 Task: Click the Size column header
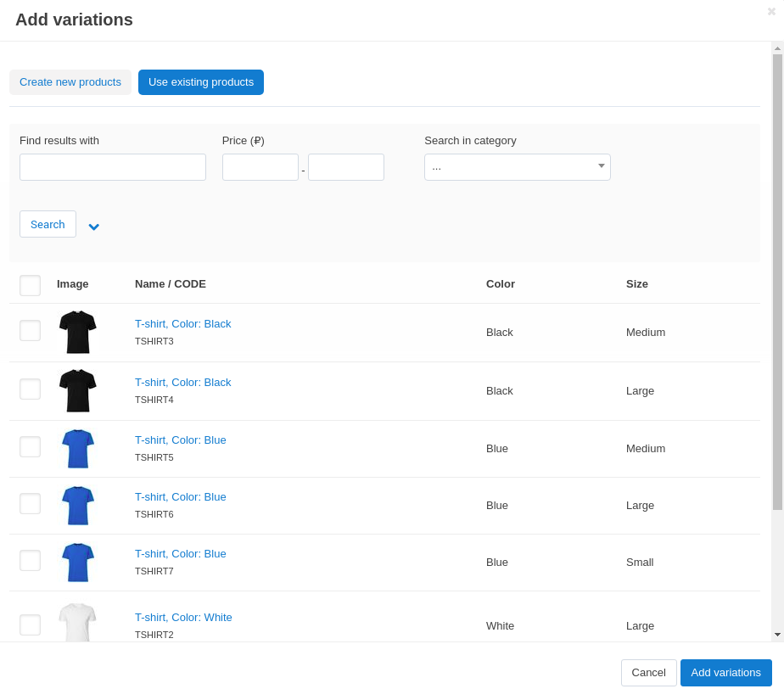(x=637, y=284)
